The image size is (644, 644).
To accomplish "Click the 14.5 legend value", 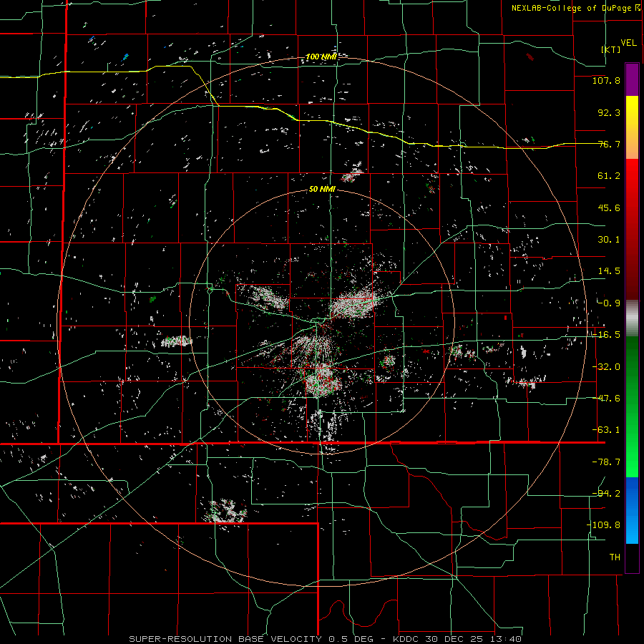I will [x=609, y=271].
